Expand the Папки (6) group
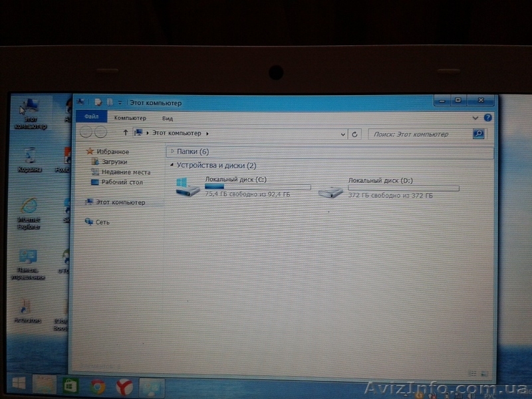The image size is (532, 399). tap(173, 152)
